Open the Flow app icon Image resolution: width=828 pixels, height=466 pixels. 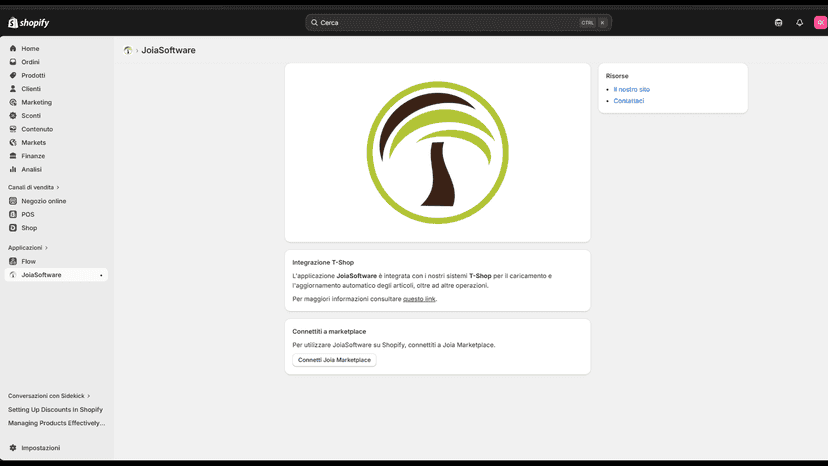point(13,262)
